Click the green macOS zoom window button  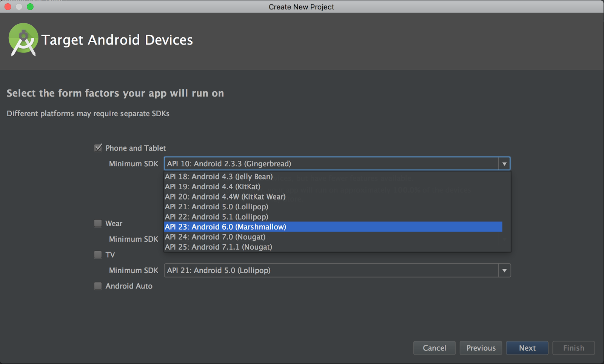(30, 7)
